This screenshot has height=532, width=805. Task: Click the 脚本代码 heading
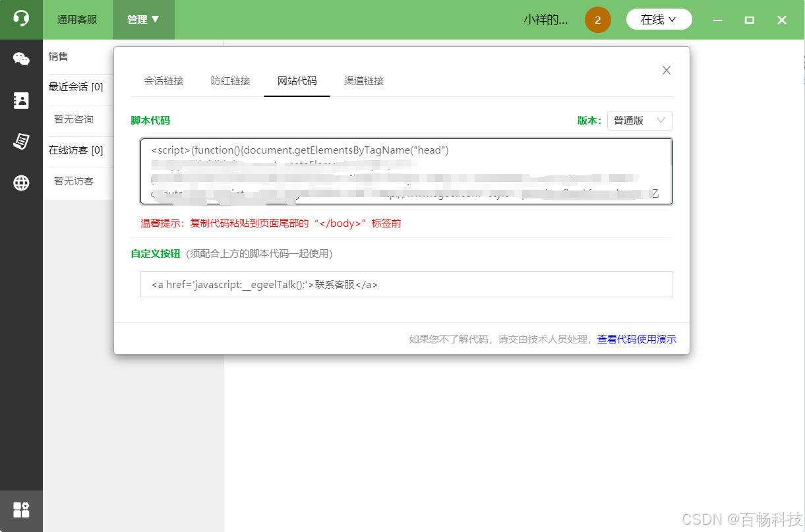click(x=150, y=121)
